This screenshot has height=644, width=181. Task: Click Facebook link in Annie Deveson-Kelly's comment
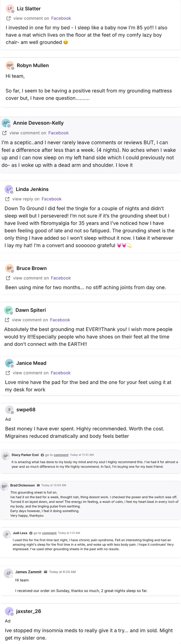click(58, 133)
